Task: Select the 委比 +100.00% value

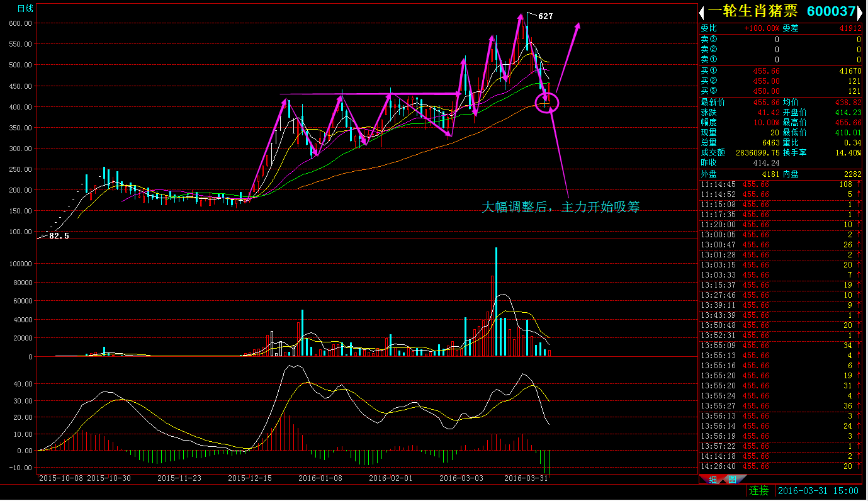Action: tap(762, 28)
